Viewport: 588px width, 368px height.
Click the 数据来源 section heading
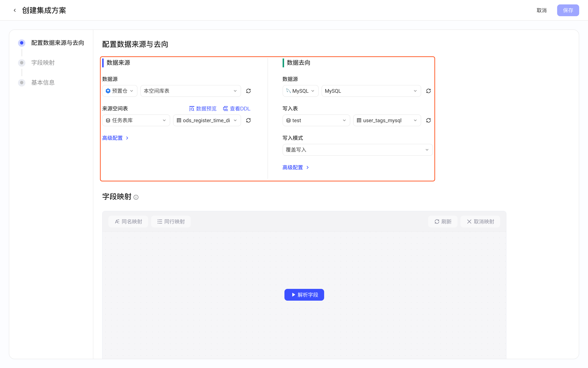pos(118,63)
